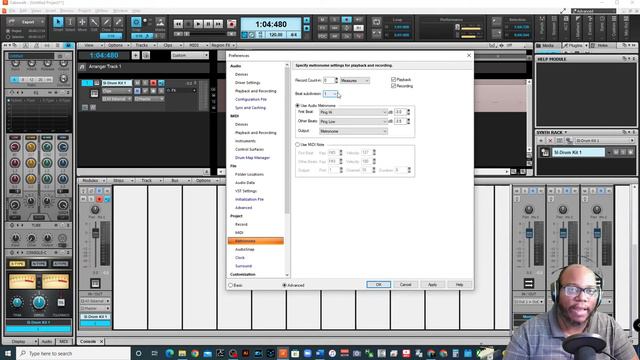Open Master output dropdown on track
This screenshot has width=640, height=360.
point(149,99)
